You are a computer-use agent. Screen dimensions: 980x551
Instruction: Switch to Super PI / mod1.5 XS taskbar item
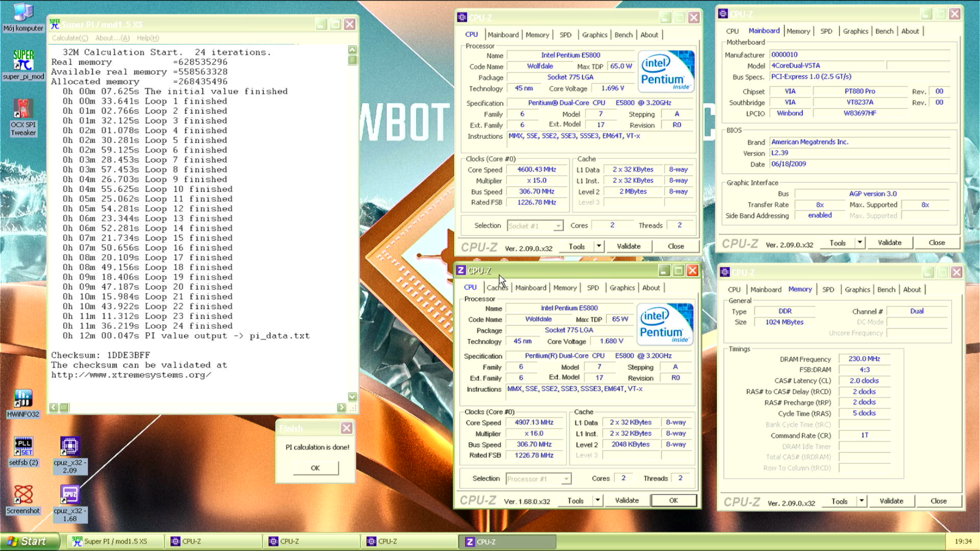[115, 541]
